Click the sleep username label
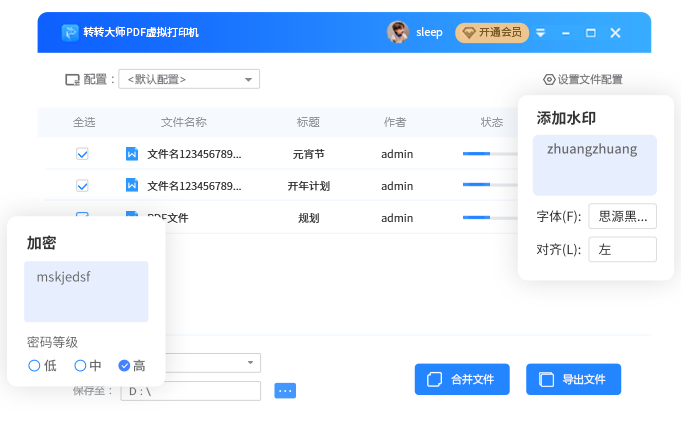The image size is (681, 438). click(x=429, y=33)
